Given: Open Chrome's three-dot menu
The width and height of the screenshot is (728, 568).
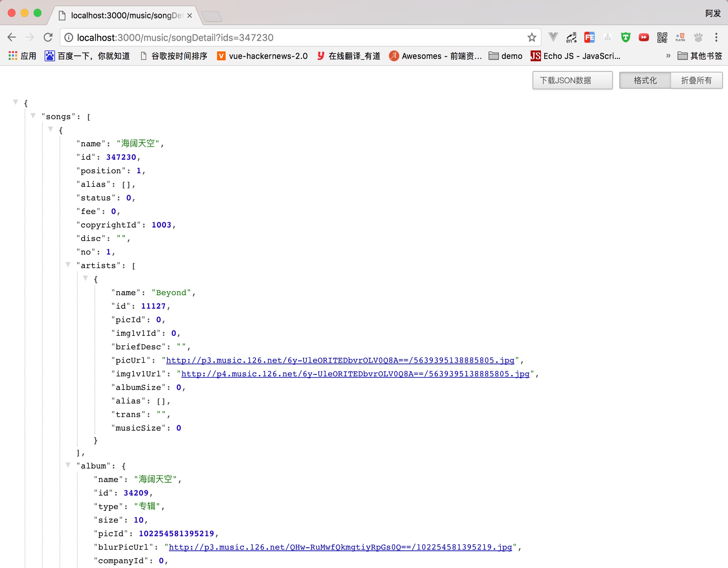Looking at the screenshot, I should (x=716, y=37).
